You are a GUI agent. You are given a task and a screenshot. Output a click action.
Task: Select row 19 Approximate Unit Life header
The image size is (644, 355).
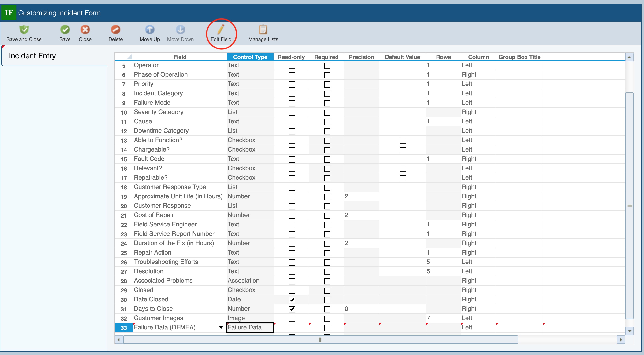pos(124,197)
